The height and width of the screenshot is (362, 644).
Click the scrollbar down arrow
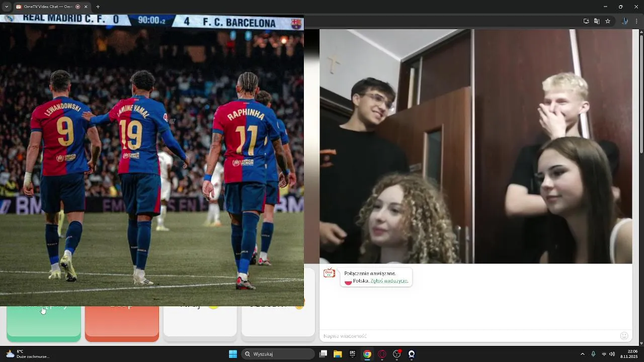point(641,343)
